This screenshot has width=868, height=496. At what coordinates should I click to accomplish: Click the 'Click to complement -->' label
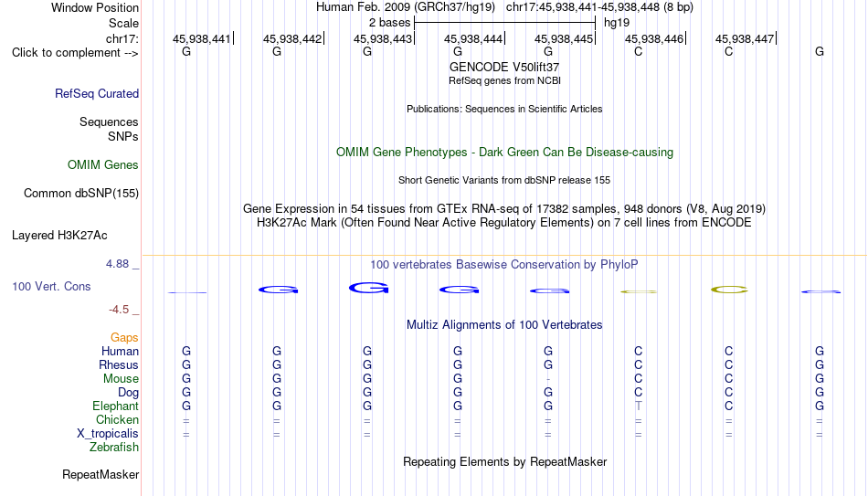click(x=75, y=53)
